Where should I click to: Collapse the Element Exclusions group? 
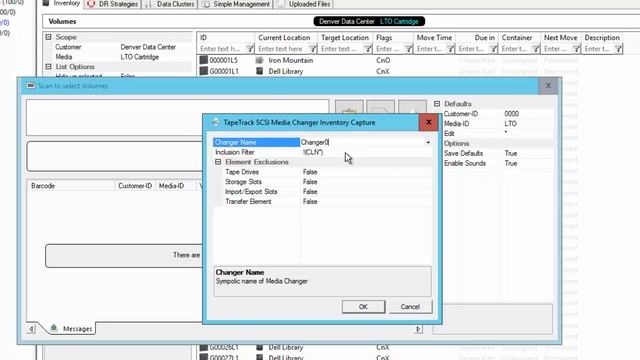click(x=218, y=162)
